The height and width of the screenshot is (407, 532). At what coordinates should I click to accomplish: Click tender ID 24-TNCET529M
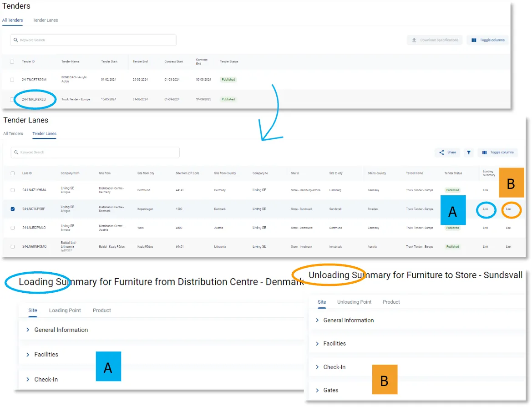coord(34,80)
